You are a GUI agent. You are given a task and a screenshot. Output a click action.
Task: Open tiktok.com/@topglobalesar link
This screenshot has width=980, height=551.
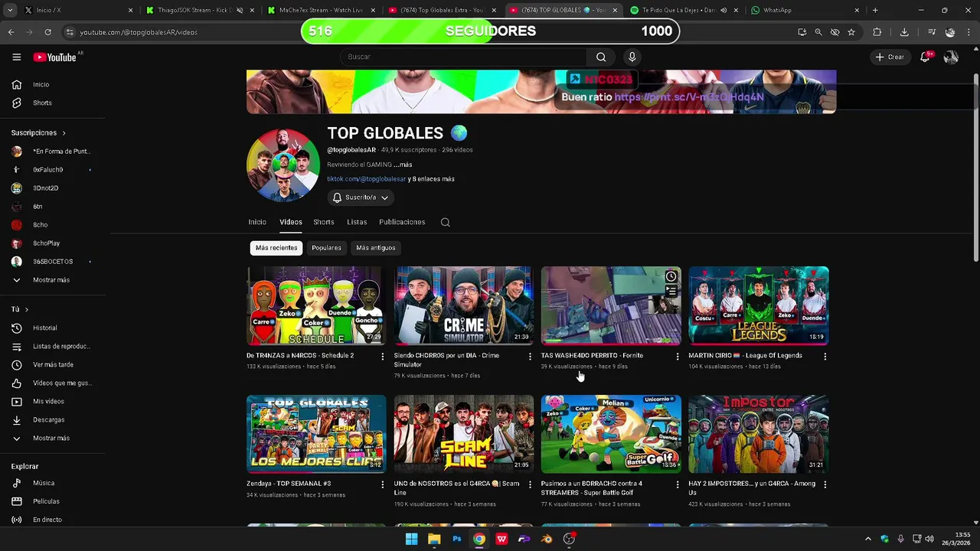tap(366, 179)
